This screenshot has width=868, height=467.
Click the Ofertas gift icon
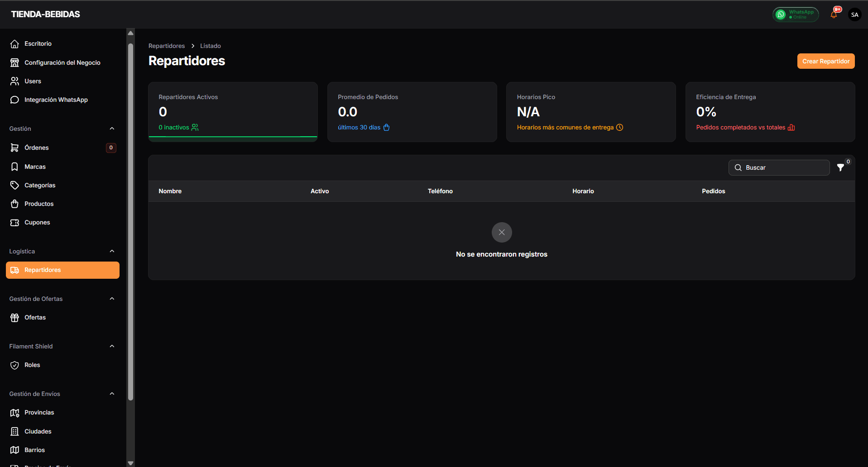[14, 318]
